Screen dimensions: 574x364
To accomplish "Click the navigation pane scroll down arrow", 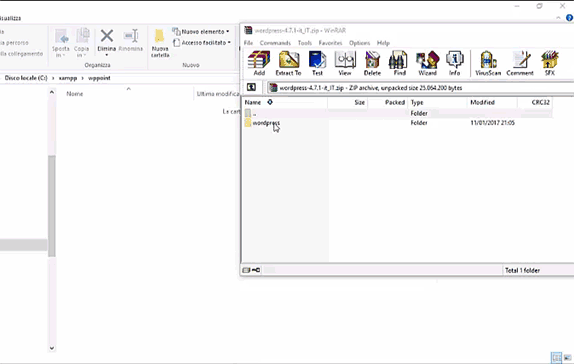I will tap(52, 348).
